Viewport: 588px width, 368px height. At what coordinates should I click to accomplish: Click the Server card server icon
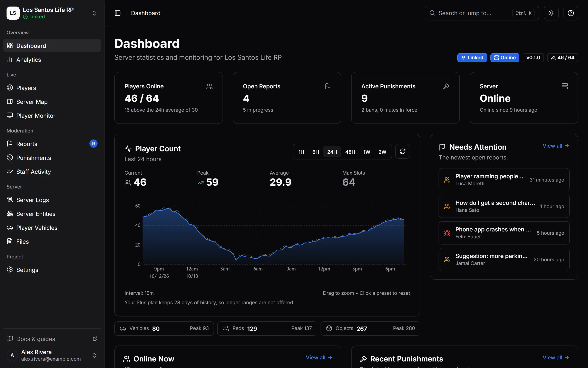[565, 86]
